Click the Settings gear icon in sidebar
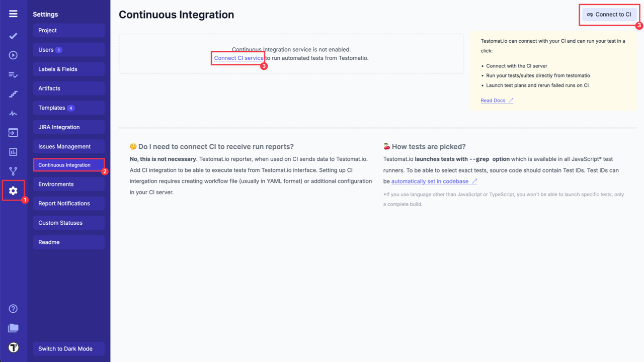Image resolution: width=644 pixels, height=362 pixels. click(x=13, y=191)
